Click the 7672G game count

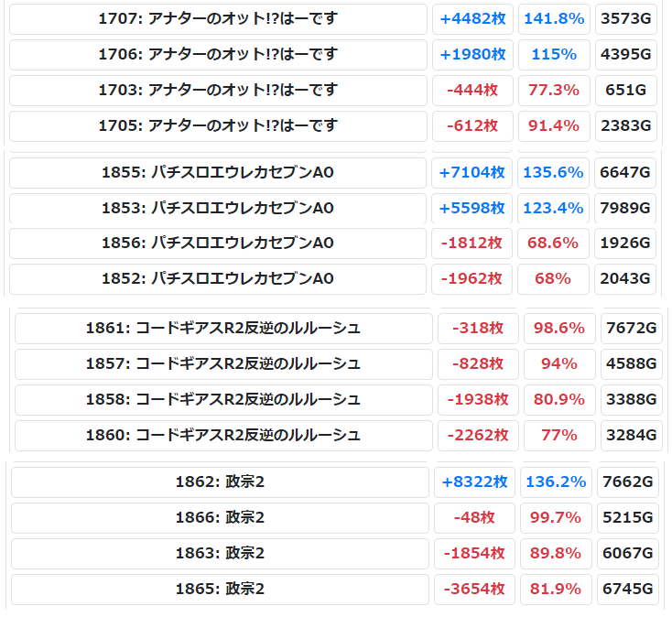click(x=632, y=329)
